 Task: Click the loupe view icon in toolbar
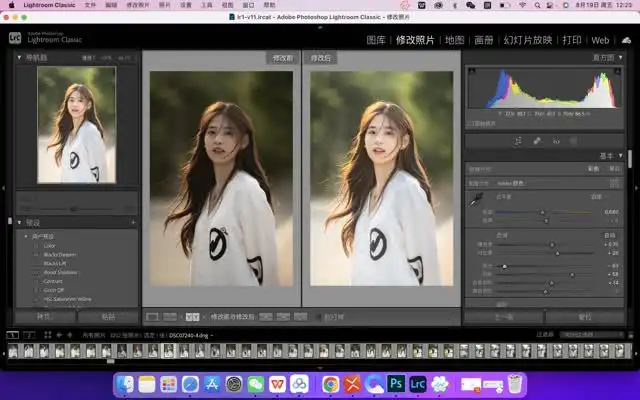pyautogui.click(x=153, y=316)
